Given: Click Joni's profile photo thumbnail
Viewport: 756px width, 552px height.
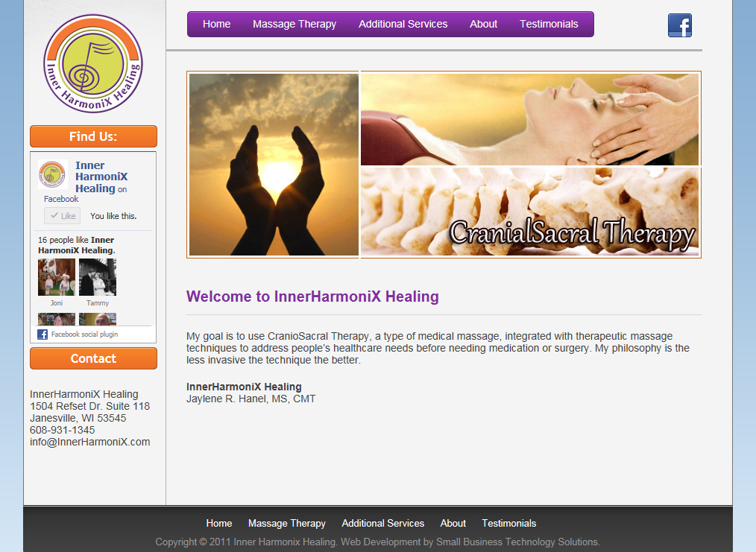Looking at the screenshot, I should click(x=57, y=277).
